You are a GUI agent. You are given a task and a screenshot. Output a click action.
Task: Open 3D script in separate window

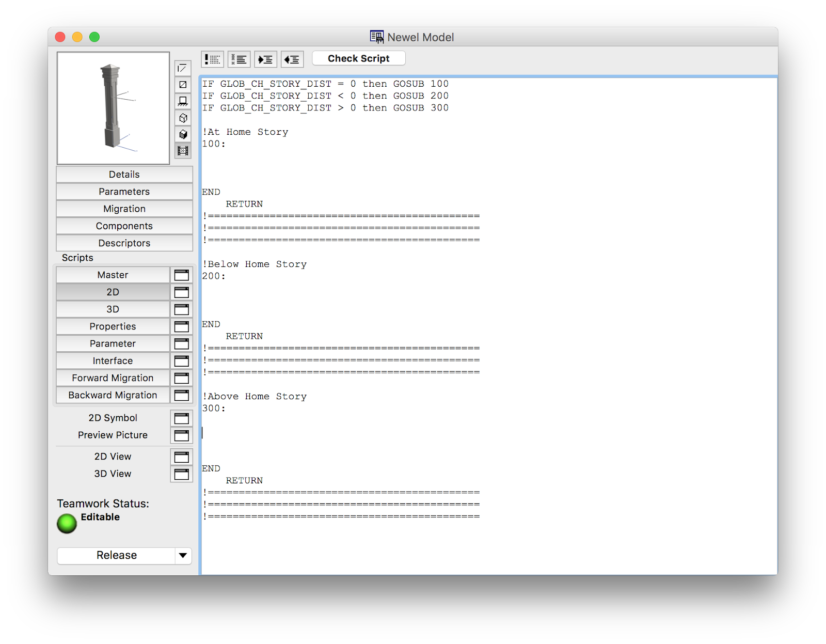point(182,309)
